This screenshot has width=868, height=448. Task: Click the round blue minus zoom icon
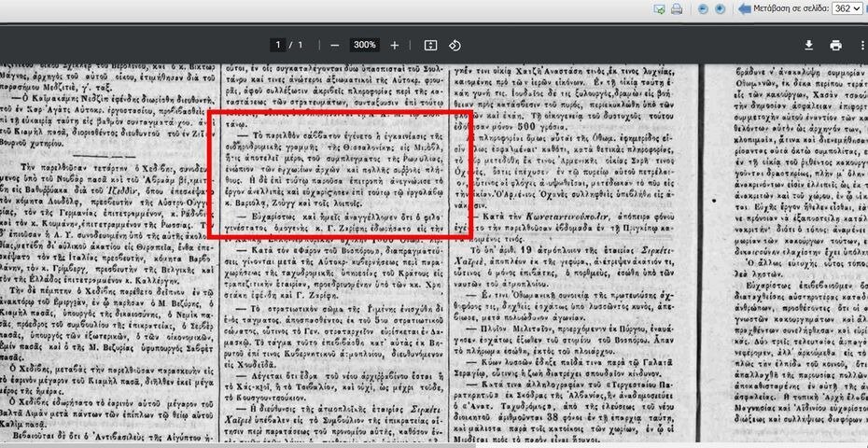[x=703, y=8]
